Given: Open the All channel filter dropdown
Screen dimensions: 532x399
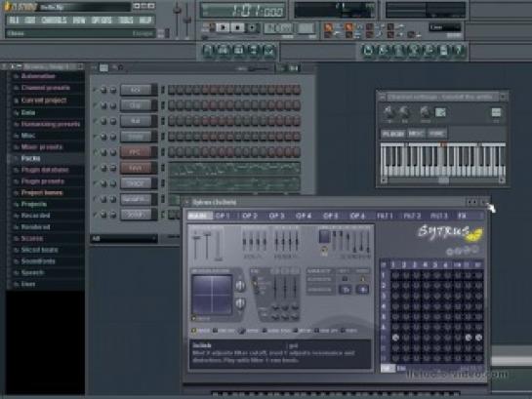Looking at the screenshot, I should [x=124, y=239].
